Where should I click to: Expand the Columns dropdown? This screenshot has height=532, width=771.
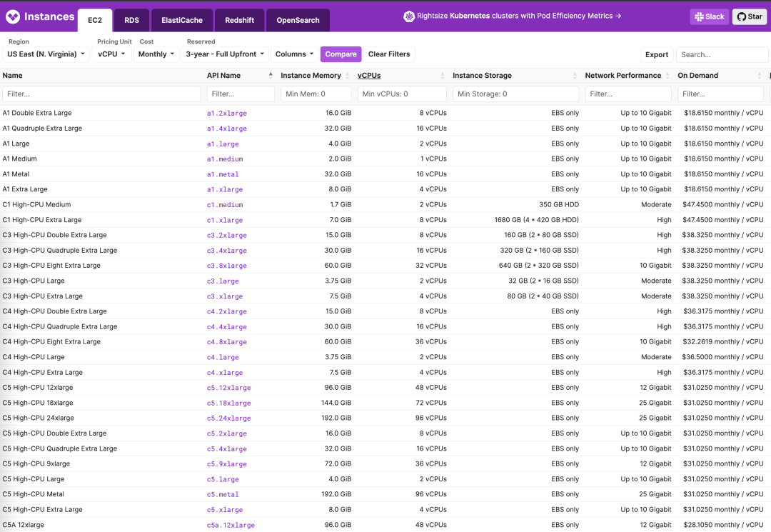[294, 54]
